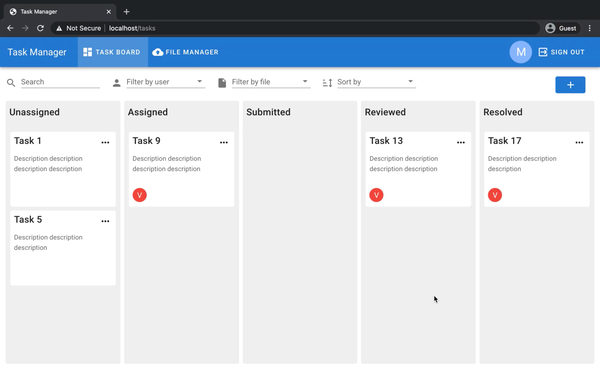Select the Task Manager browser tab

[x=60, y=12]
